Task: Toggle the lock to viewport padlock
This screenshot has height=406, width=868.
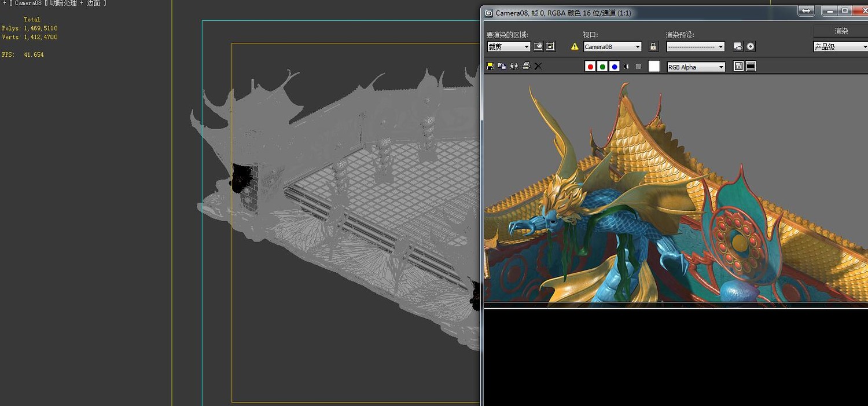Action: [653, 46]
